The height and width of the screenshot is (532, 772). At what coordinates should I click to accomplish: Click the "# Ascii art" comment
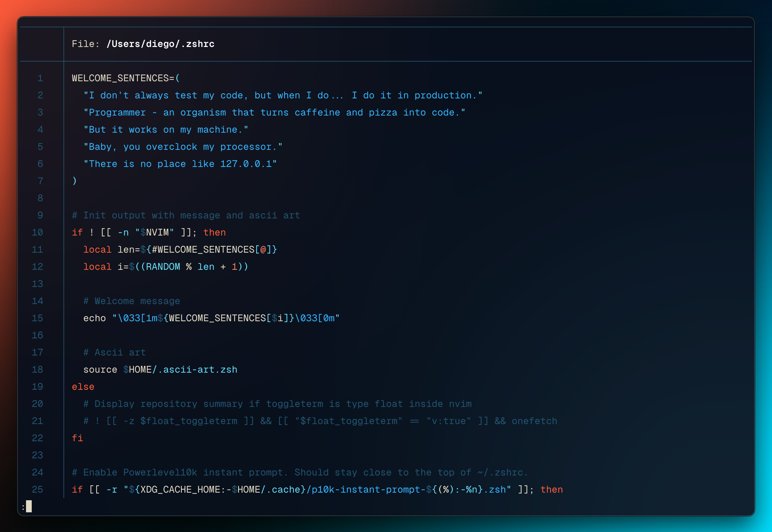click(115, 352)
